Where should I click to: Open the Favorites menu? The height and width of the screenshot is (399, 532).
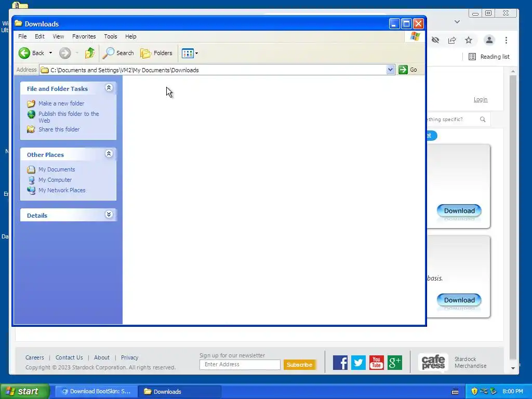click(x=84, y=36)
